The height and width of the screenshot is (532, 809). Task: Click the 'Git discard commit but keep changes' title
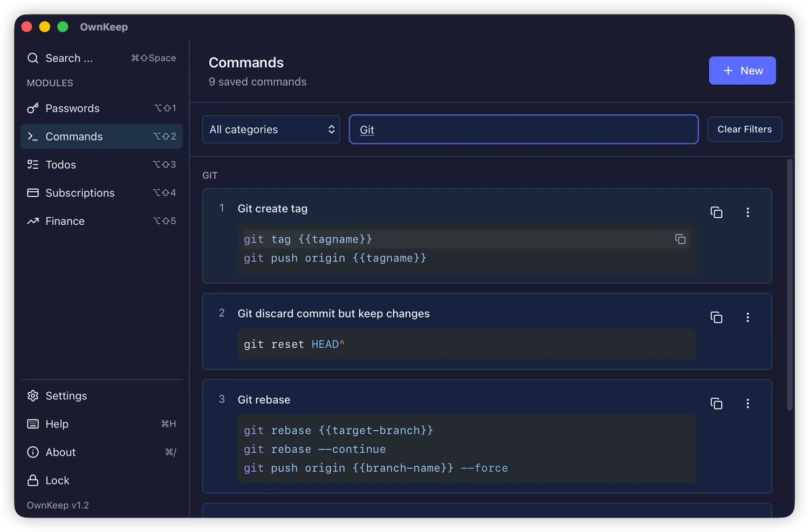pyautogui.click(x=333, y=314)
